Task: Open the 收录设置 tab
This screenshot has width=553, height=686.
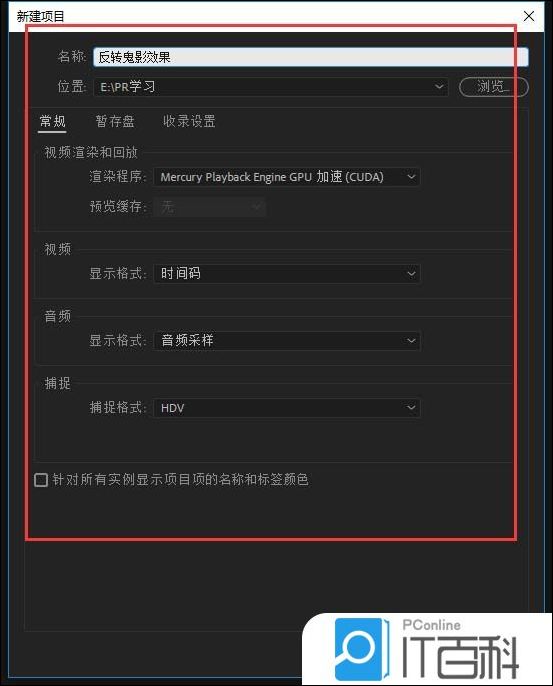Action: pos(189,121)
